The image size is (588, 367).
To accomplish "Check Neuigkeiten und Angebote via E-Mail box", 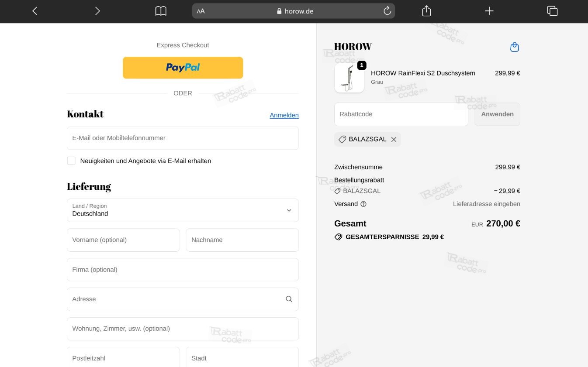I will [x=71, y=161].
